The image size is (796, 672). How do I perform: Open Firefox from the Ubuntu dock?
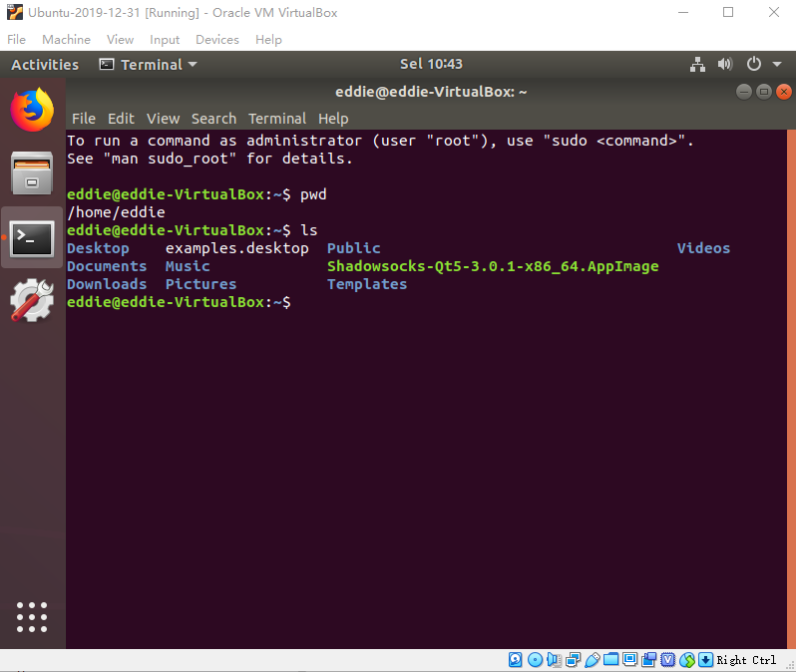32,110
